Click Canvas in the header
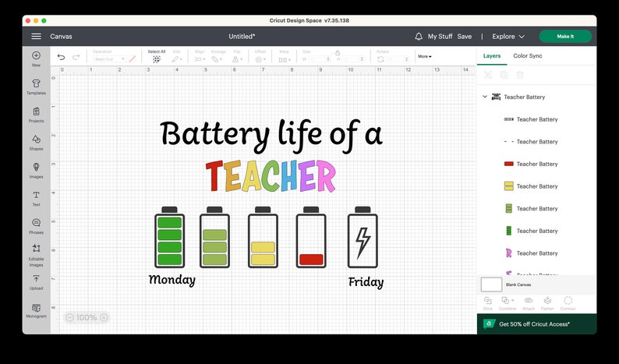The width and height of the screenshot is (619, 364). click(x=61, y=37)
